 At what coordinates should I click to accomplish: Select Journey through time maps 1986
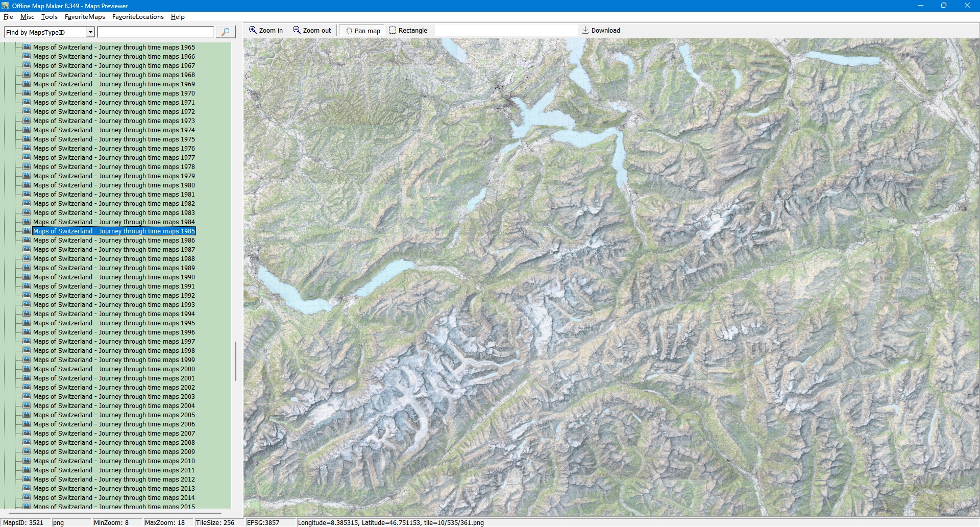click(114, 241)
